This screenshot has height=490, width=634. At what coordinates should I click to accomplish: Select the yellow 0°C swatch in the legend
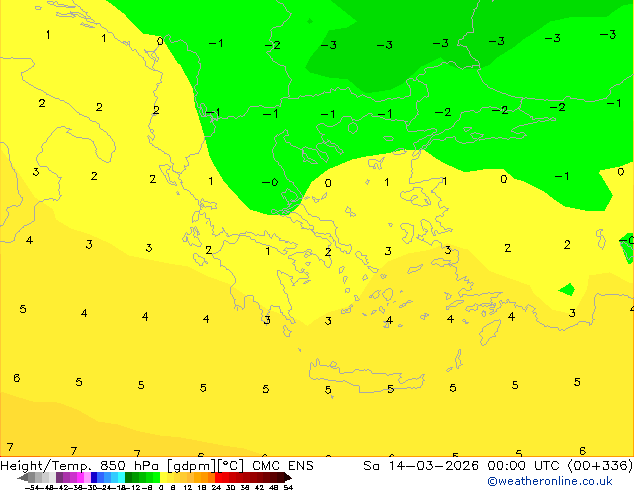pyautogui.click(x=163, y=477)
